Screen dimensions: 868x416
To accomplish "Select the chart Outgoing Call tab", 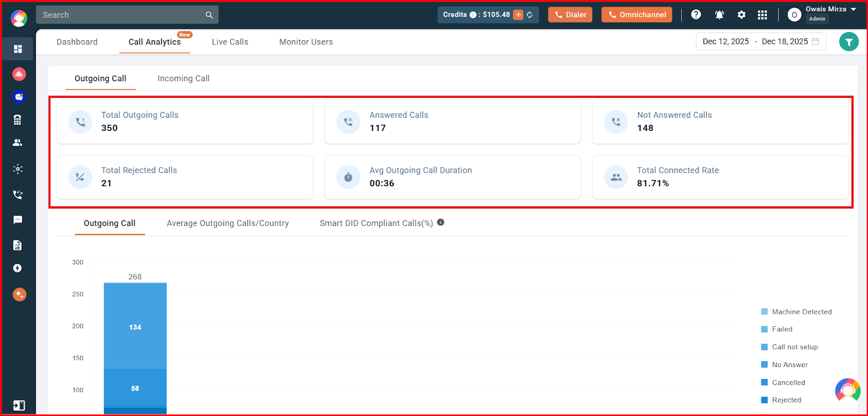I will (110, 223).
